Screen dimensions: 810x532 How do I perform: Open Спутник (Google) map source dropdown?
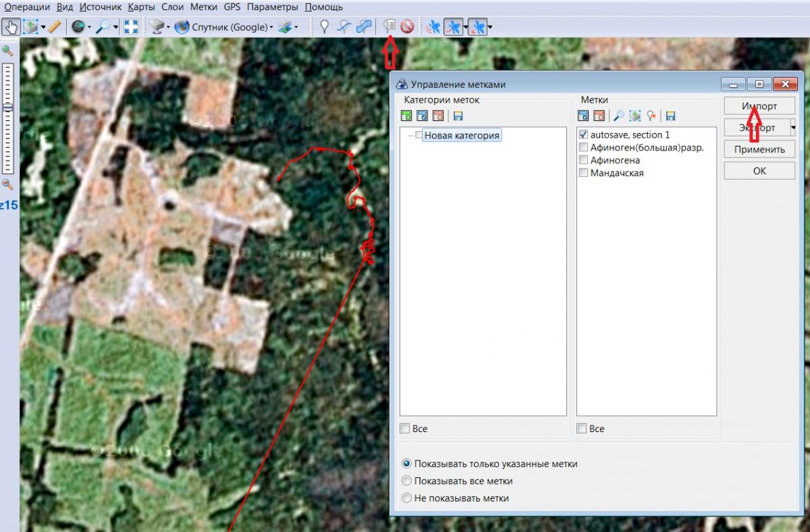coord(271,28)
